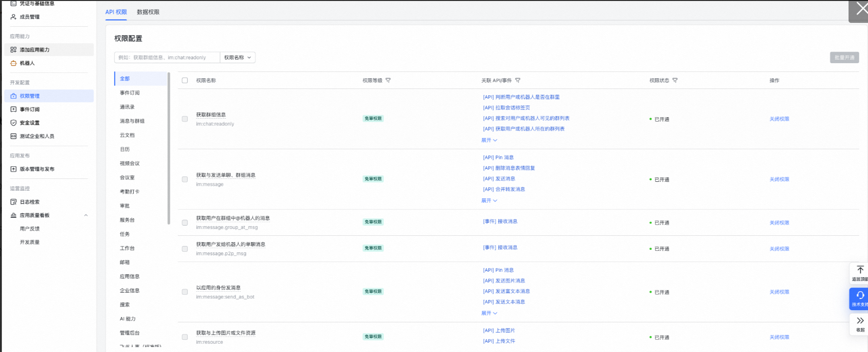Click 关闭权限 for 获取用户发给机器人的单聊消息
The height and width of the screenshot is (352, 868).
click(779, 249)
